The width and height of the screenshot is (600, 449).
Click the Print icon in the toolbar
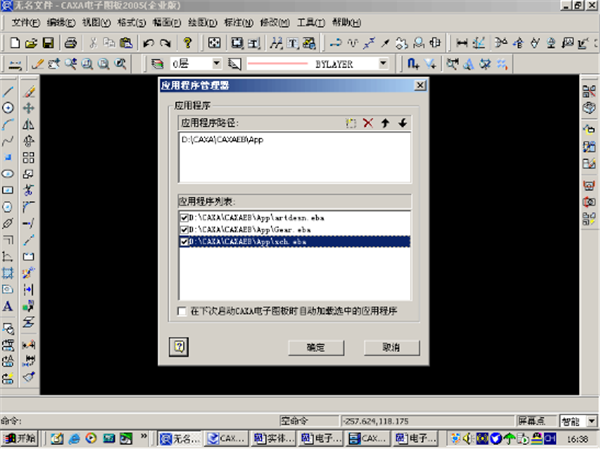point(71,43)
